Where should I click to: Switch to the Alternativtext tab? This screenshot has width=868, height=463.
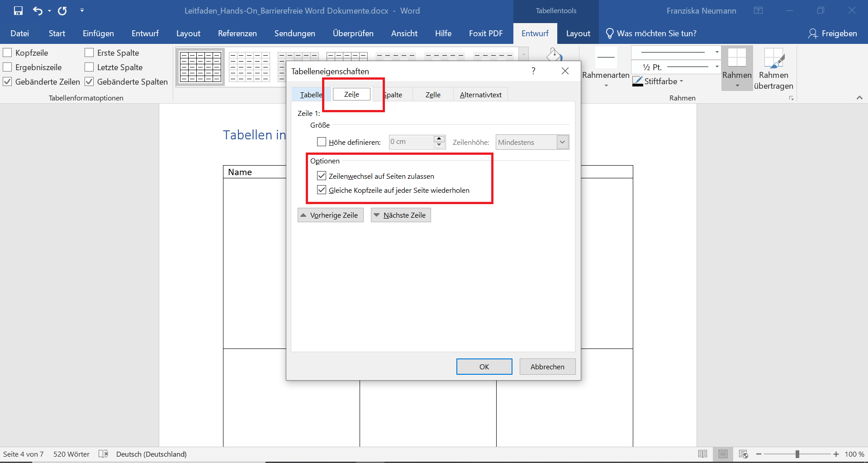coord(480,95)
